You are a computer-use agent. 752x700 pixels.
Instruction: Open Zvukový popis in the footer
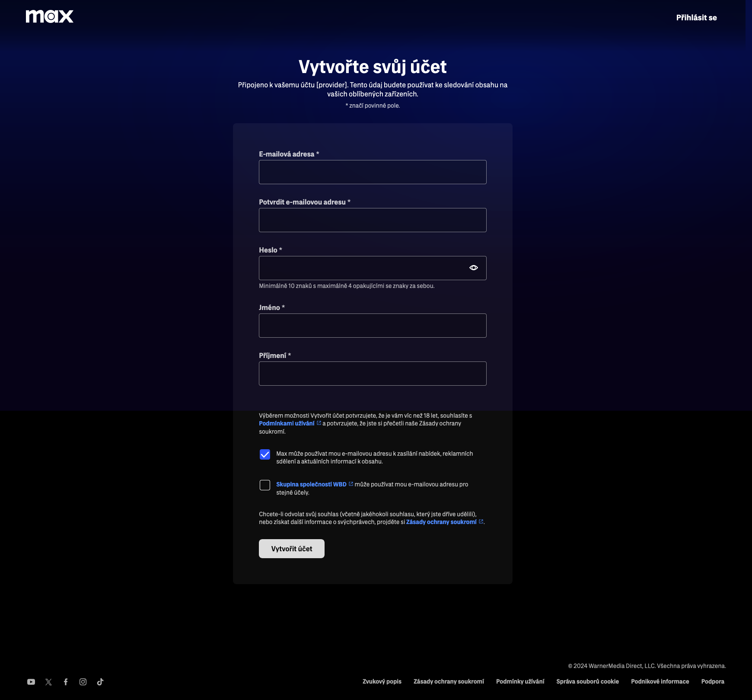point(382,682)
